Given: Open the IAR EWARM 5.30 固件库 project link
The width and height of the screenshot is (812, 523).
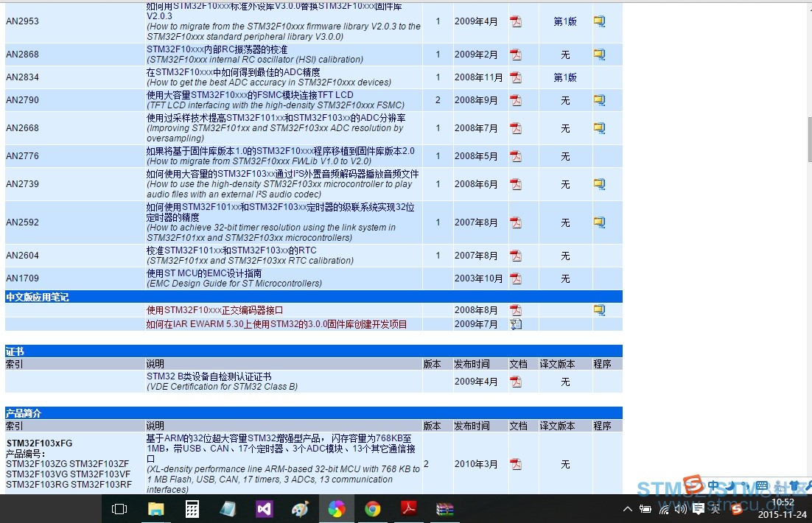Looking at the screenshot, I should tap(276, 324).
